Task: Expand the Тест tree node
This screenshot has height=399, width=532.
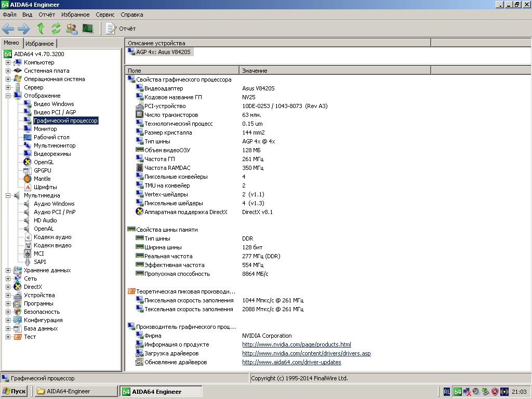Action: [8, 337]
